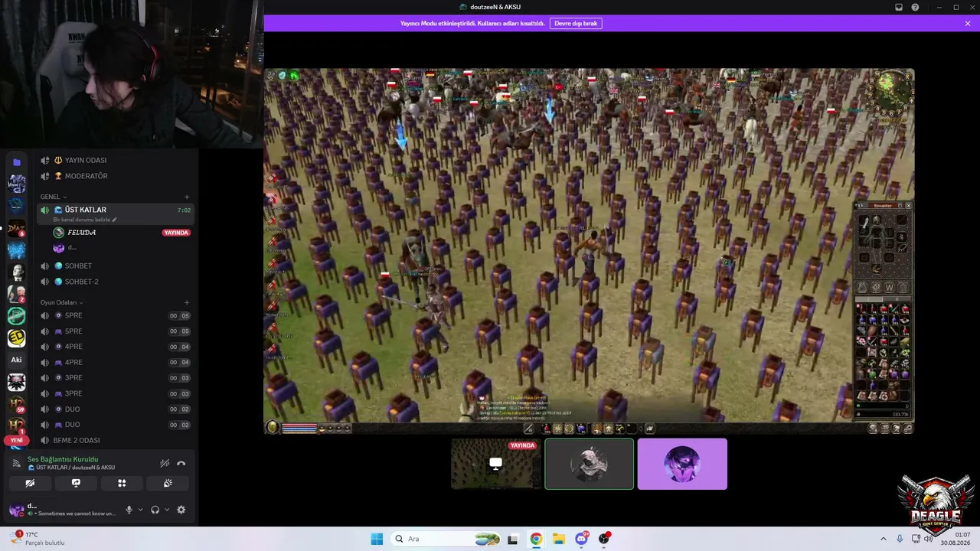Viewport: 980px width, 551px height.
Task: Set channel status 'Bir kanal durumu belirle'
Action: [85, 220]
